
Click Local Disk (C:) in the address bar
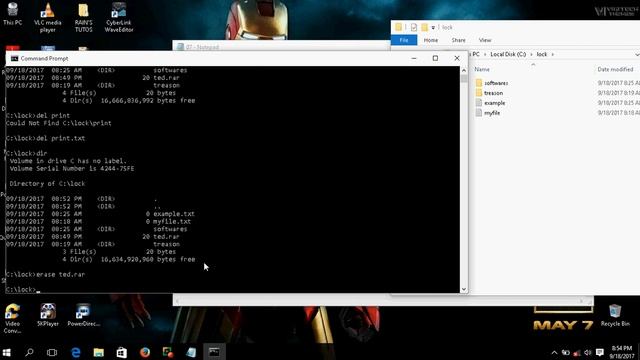click(x=508, y=54)
